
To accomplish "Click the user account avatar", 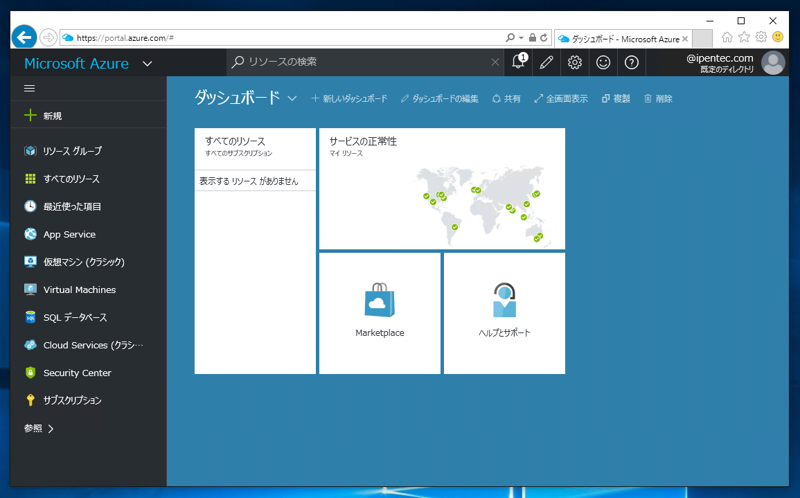I will [773, 63].
